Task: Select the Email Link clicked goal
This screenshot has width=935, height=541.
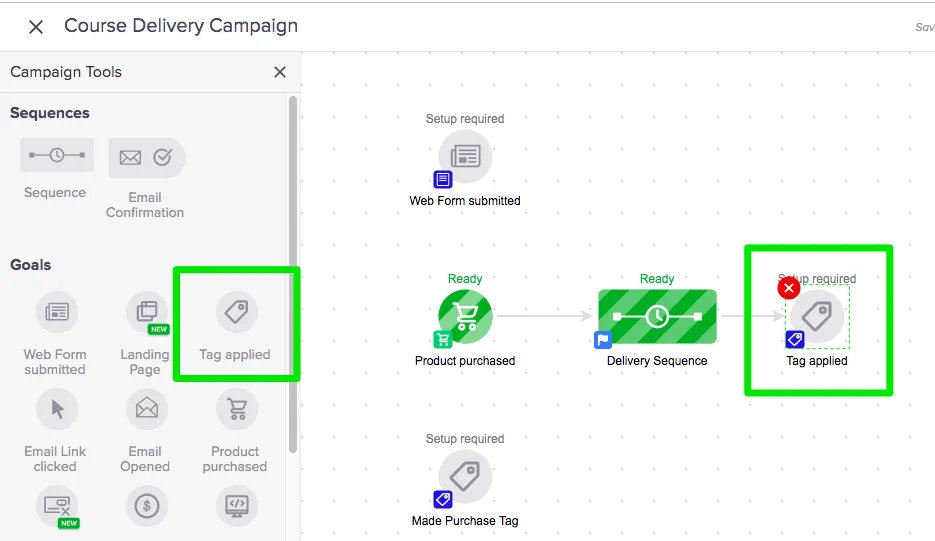Action: tap(56, 408)
